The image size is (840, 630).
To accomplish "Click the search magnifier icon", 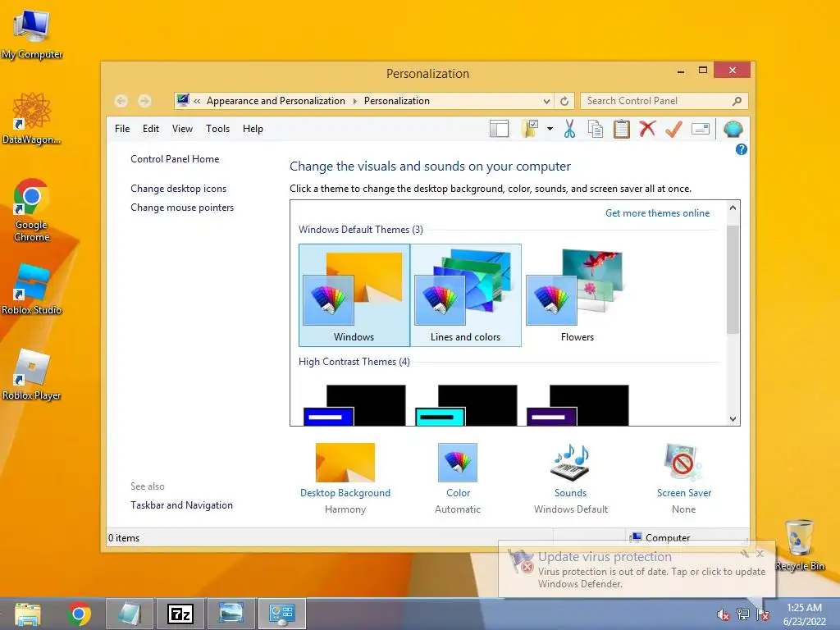I will (x=737, y=101).
